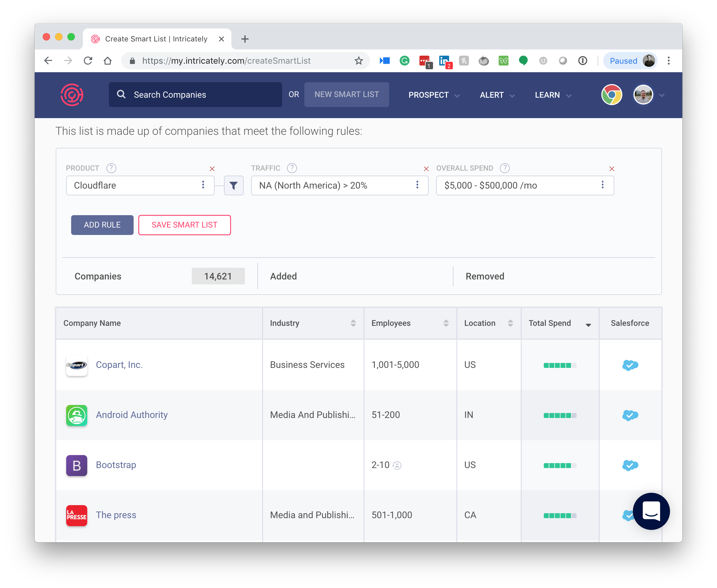Show help for PRODUCT rule
Screen dimensions: 717x588
coord(111,168)
